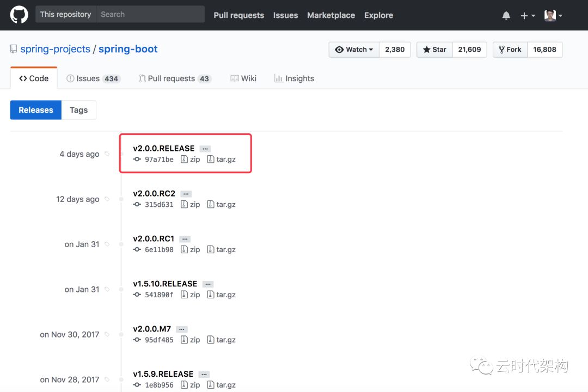Screen dimensions: 588x392
Task: Download v2.0.0.RELEASE tar.gz archive
Action: point(221,160)
